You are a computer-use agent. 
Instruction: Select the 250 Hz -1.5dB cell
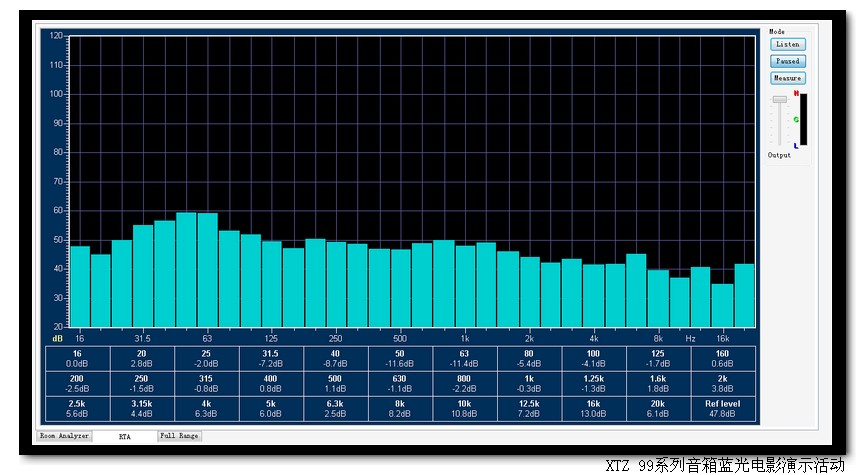pos(142,383)
